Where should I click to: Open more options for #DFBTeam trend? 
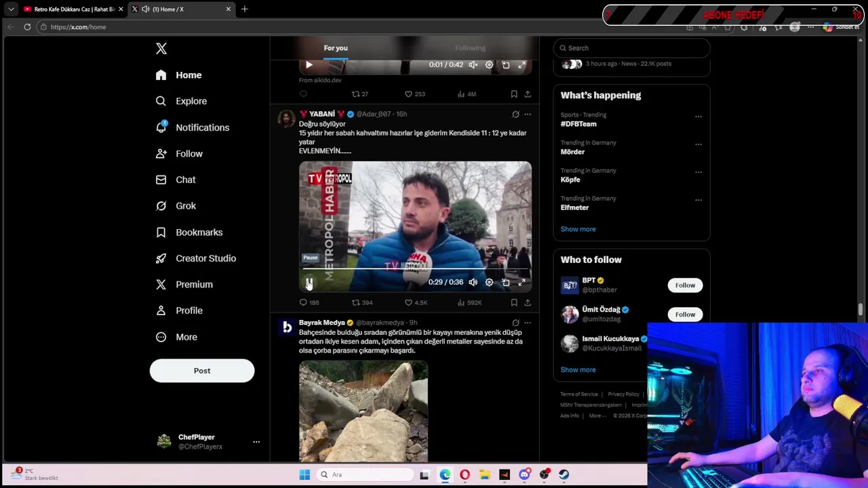pyautogui.click(x=698, y=117)
